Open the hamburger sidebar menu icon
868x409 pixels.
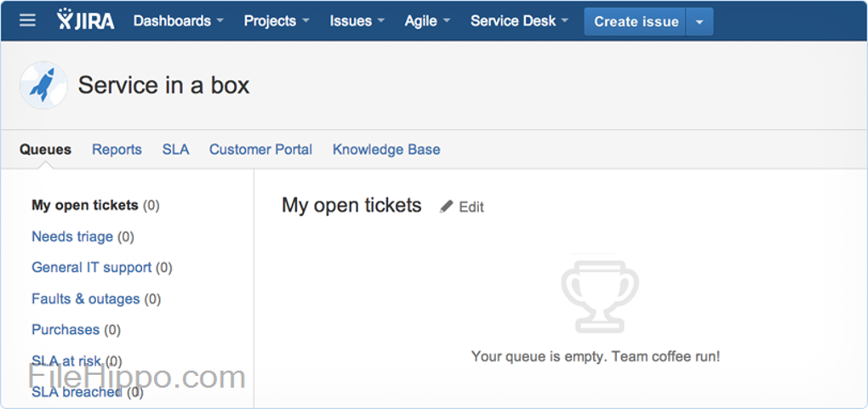[28, 20]
